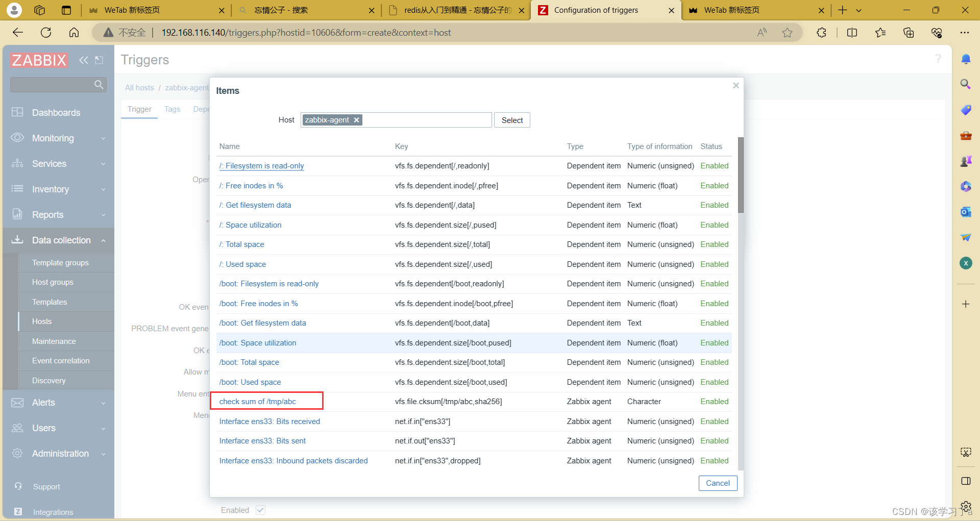980x521 pixels.
Task: Open the favorites list icon
Action: tap(880, 33)
